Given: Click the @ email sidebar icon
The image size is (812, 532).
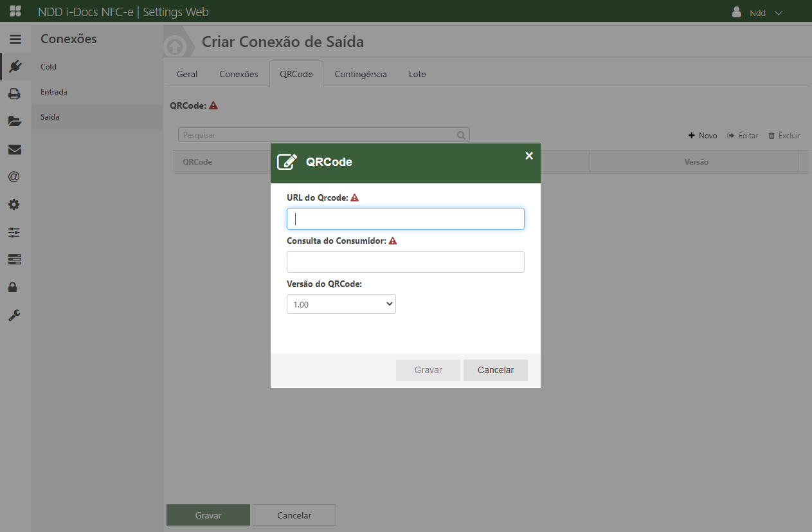Looking at the screenshot, I should click(15, 177).
